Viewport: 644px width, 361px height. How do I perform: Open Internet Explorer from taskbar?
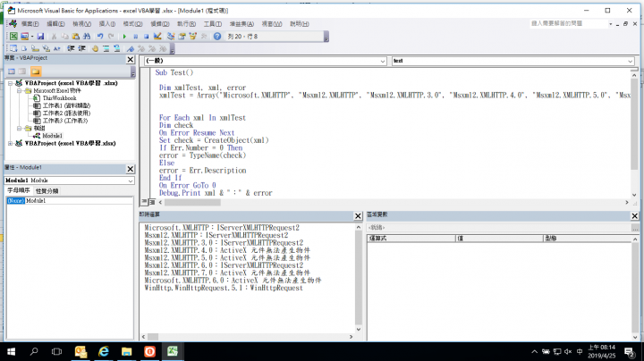pyautogui.click(x=104, y=351)
